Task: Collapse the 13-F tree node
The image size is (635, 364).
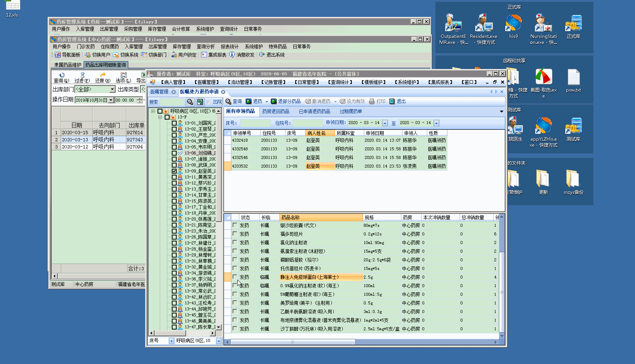Action: pos(160,117)
